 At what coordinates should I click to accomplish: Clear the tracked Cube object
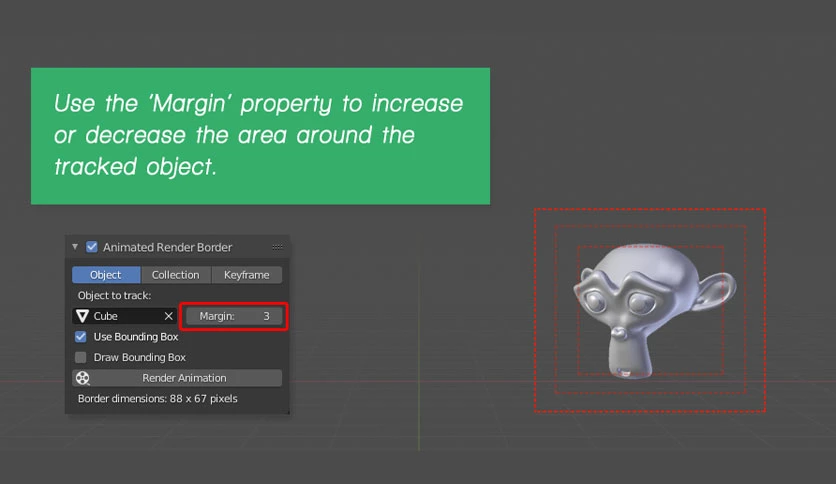tap(168, 316)
